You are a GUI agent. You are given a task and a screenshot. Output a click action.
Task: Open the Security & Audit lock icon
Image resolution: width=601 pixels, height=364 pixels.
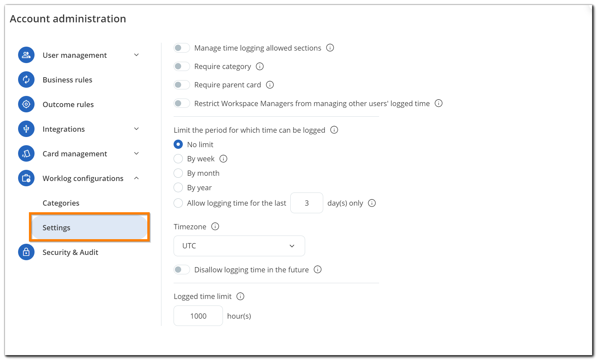tap(26, 252)
